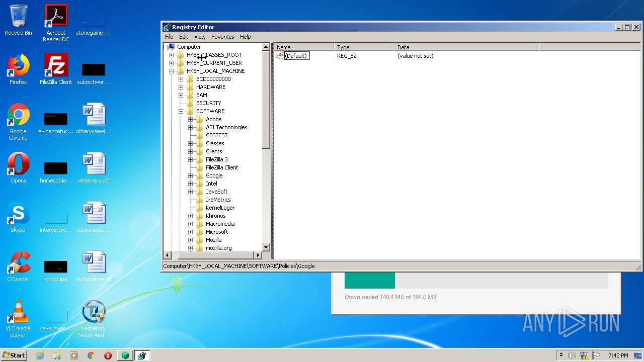644x362 pixels.
Task: Click the network icon in system tray
Action: pyautogui.click(x=584, y=355)
